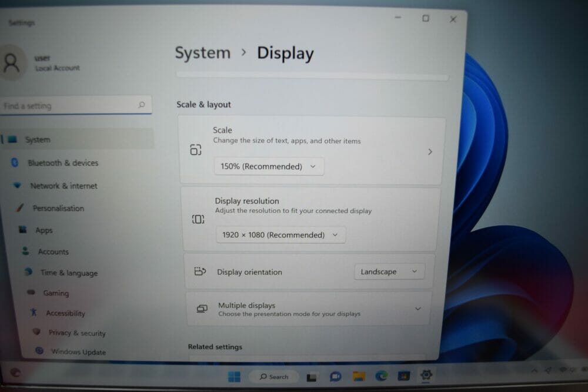The image size is (588, 392).
Task: Open Privacy & security settings
Action: pyautogui.click(x=77, y=333)
